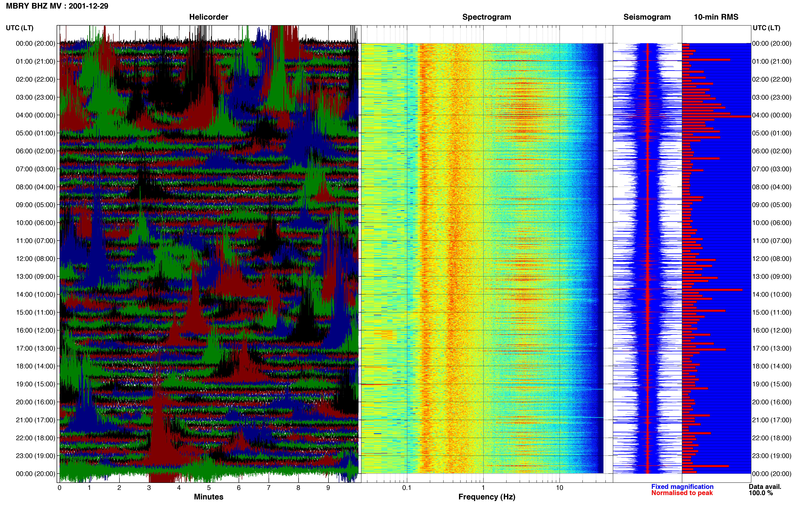812x508 pixels.
Task: Click left time label '12:00 (08:00)'
Action: tap(36, 259)
